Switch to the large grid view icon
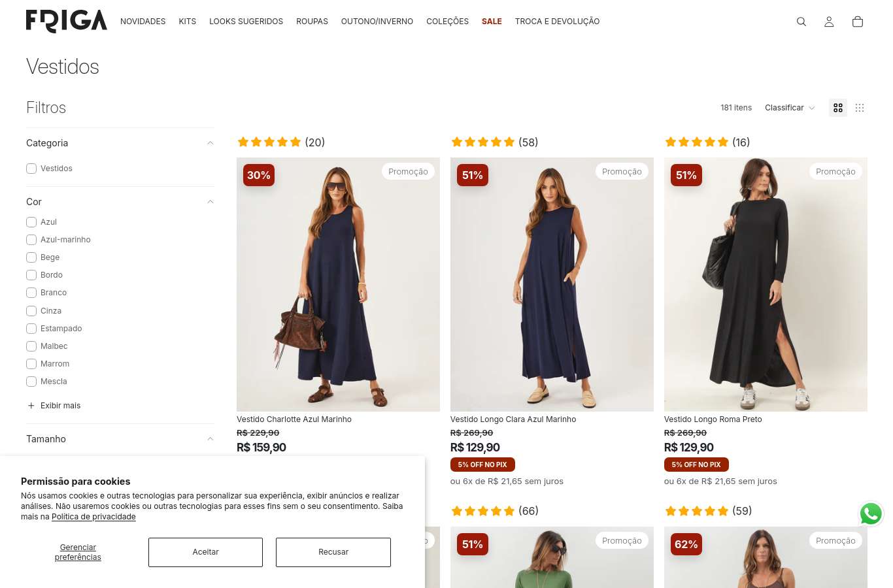This screenshot has height=588, width=893. 838,108
